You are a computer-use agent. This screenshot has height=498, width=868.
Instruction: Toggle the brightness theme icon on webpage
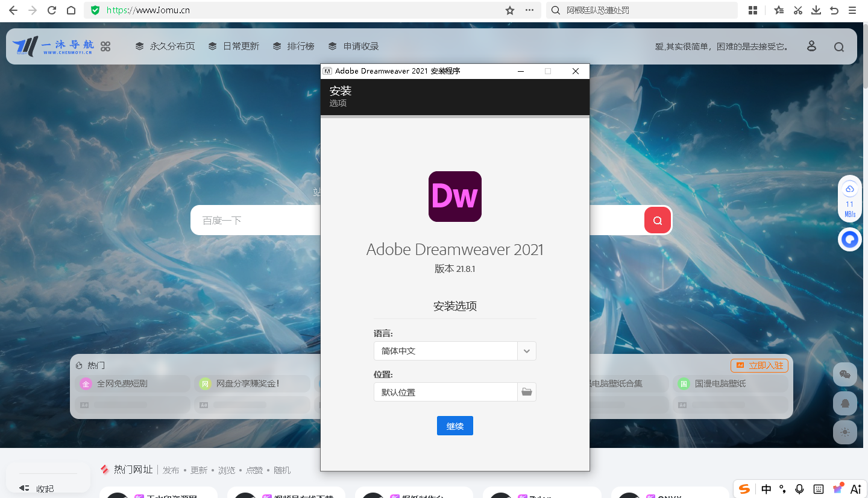pyautogui.click(x=845, y=432)
